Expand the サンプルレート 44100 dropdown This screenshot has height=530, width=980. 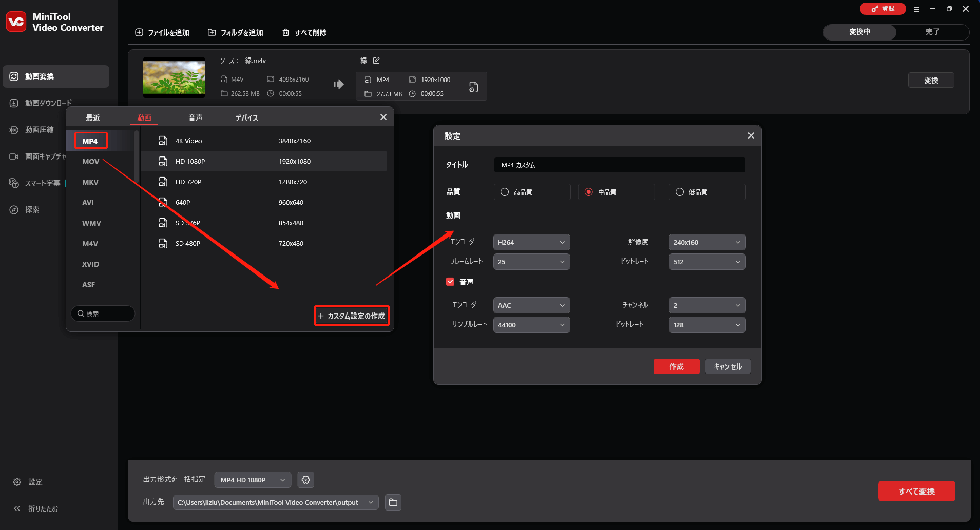coord(531,324)
